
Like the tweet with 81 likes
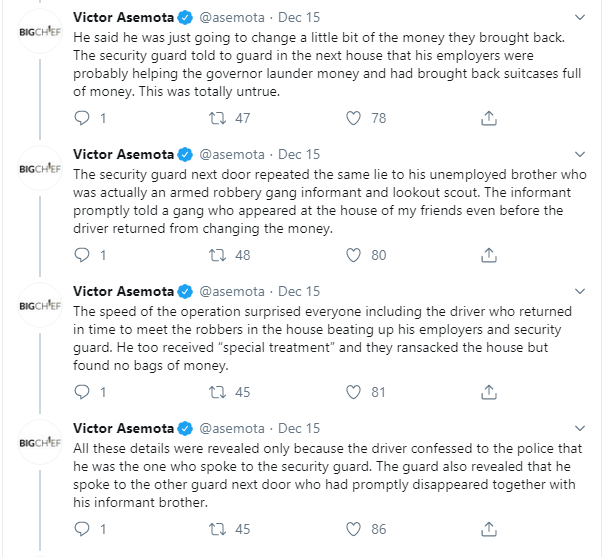click(352, 392)
